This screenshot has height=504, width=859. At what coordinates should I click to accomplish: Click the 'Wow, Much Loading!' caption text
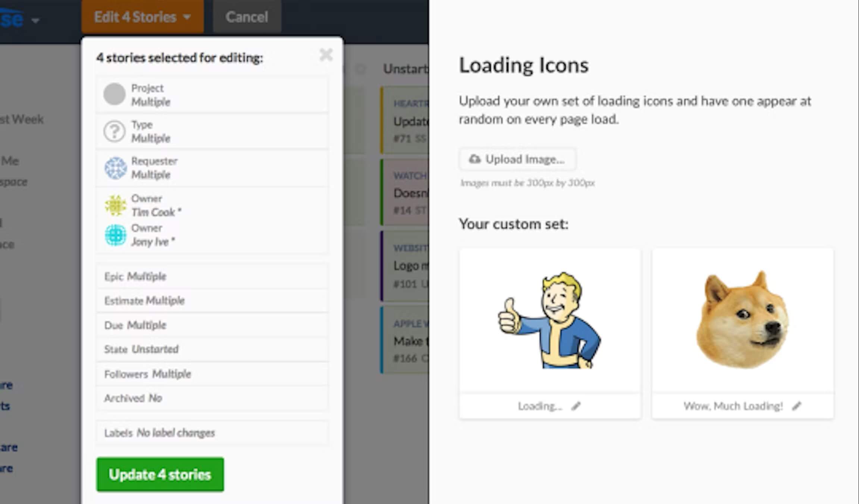pos(733,406)
